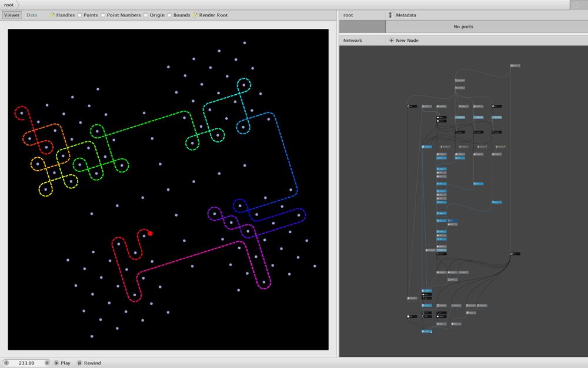Open the Metadata editor
The height and width of the screenshot is (368, 588).
[402, 15]
